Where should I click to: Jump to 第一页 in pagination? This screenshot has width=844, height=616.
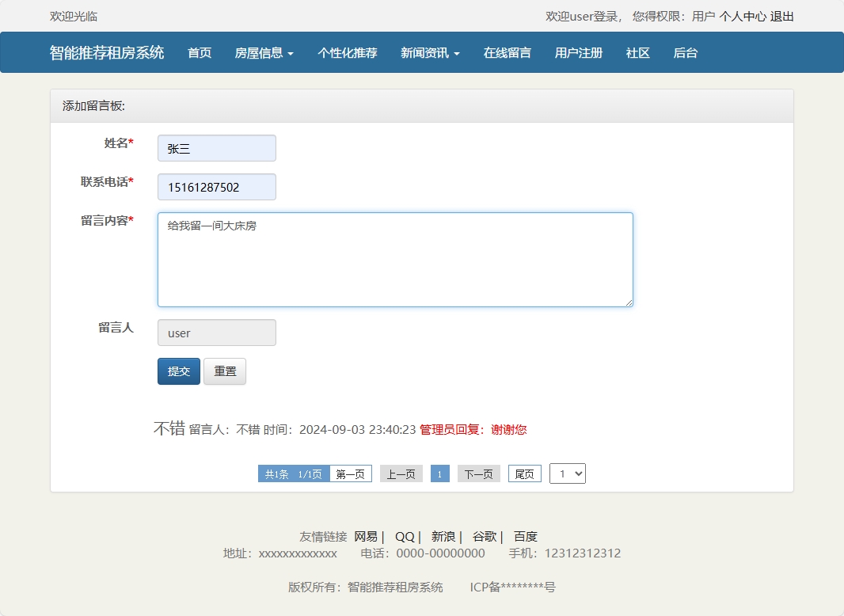[x=350, y=473]
